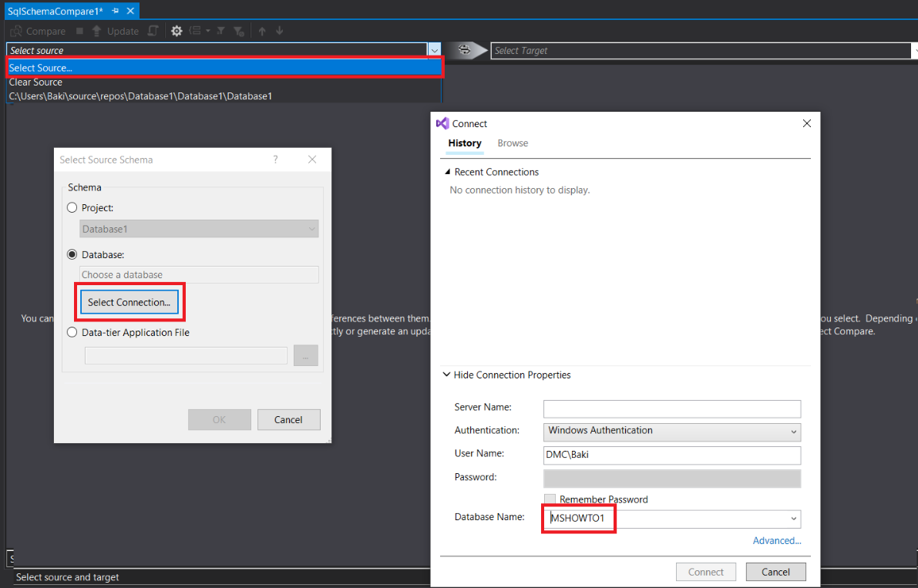Expand the Database Name combo box
The image size is (918, 588).
(x=793, y=519)
